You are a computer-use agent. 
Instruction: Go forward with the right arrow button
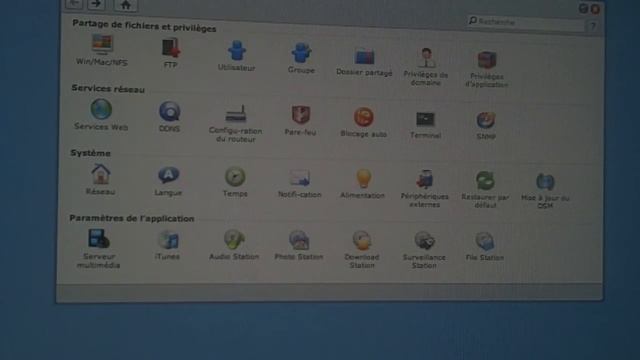coord(96,4)
